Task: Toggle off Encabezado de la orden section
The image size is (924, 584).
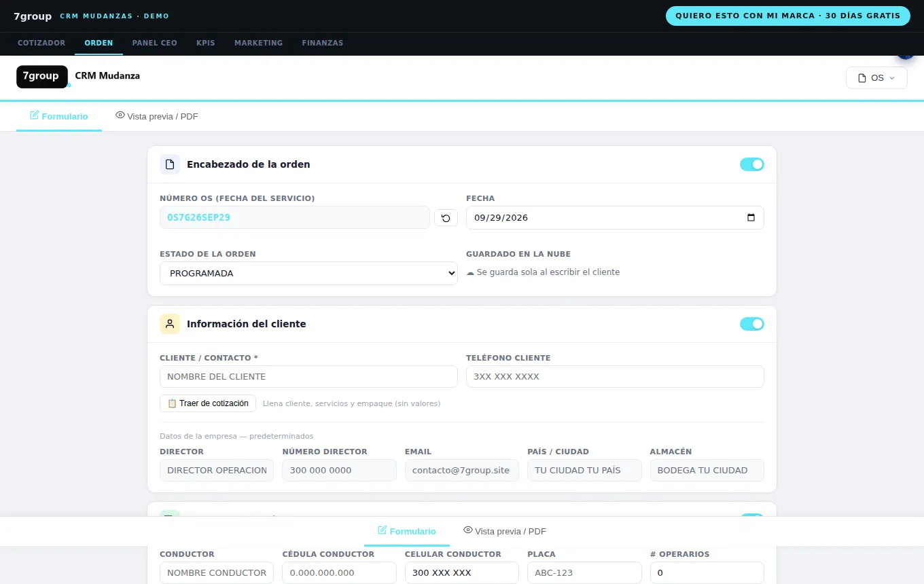Action: (x=752, y=164)
